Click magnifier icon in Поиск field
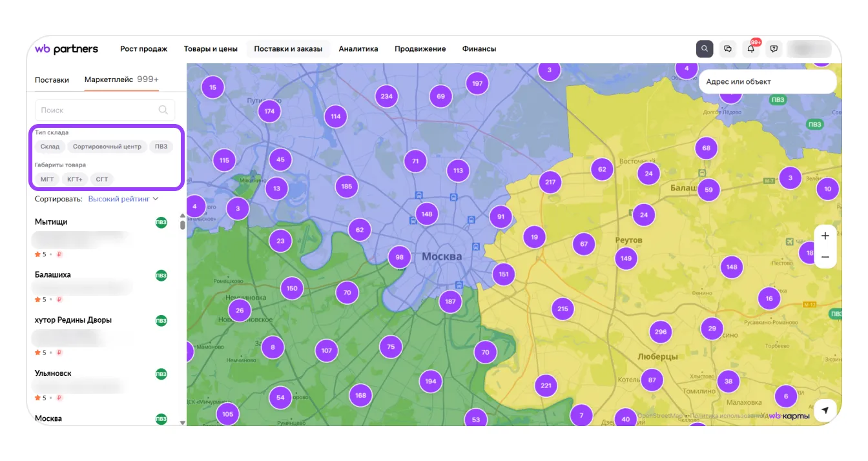This screenshot has height=461, width=868. click(x=163, y=110)
